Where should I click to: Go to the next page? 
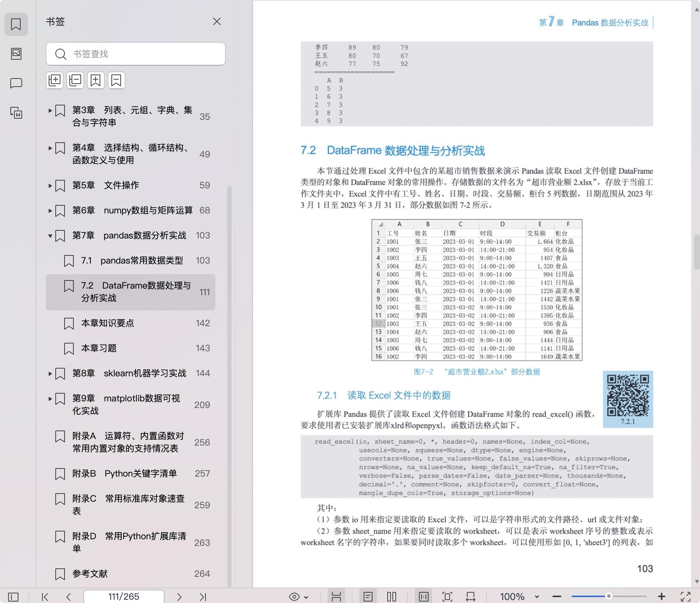tap(179, 597)
